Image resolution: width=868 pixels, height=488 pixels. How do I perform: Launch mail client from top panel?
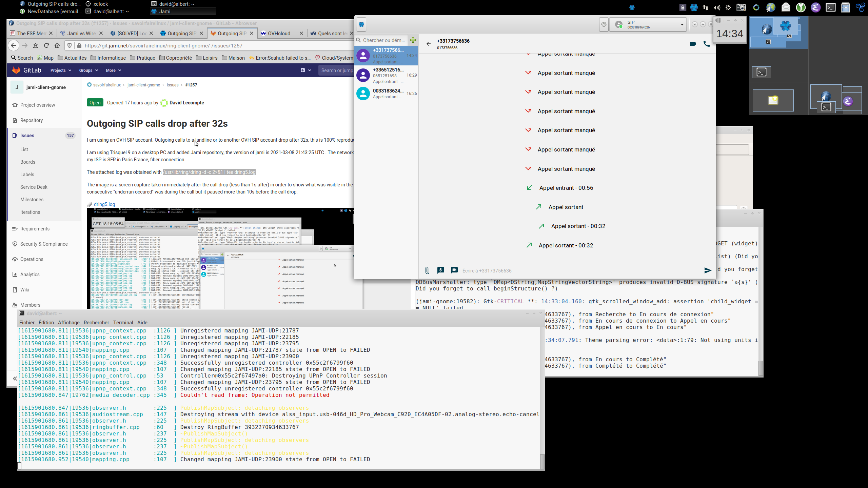tap(786, 7)
